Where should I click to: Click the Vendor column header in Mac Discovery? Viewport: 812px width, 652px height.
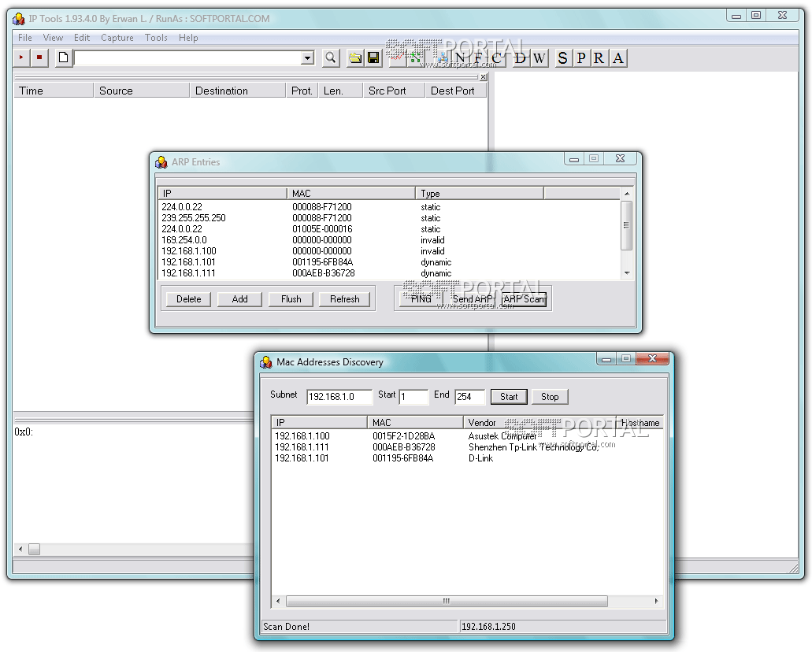pos(539,423)
